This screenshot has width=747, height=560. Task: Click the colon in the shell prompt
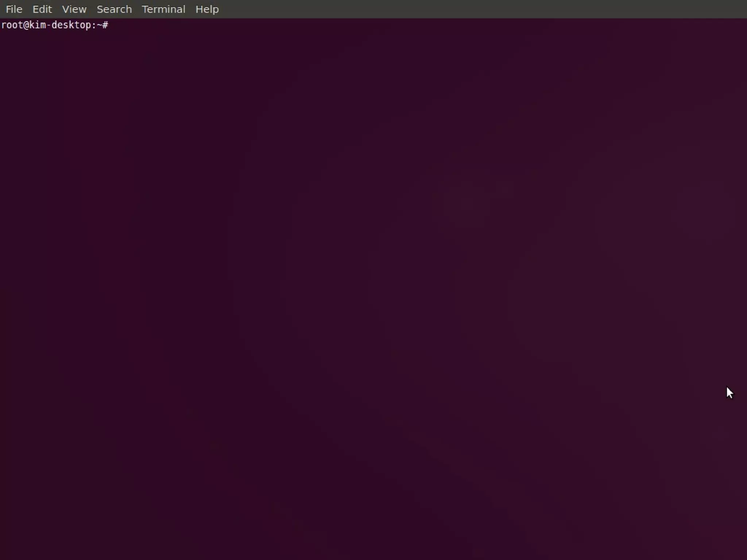[94, 25]
